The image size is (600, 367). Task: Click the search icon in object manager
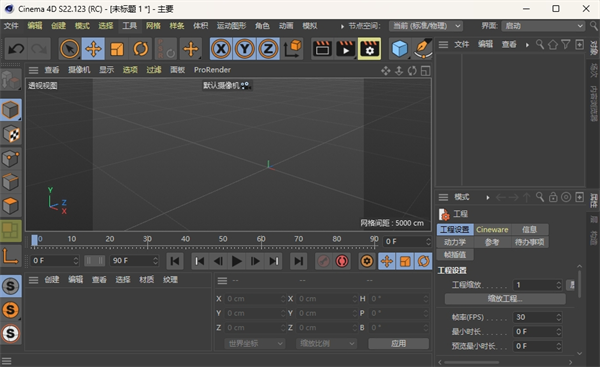point(540,45)
